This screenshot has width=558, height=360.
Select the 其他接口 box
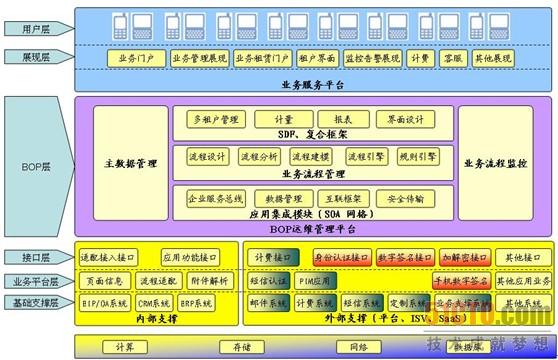(x=523, y=257)
